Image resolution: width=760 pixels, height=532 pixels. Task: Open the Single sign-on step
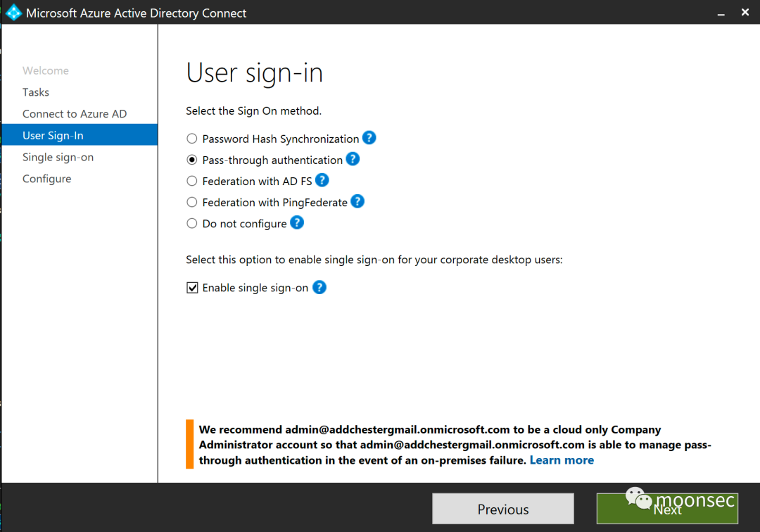point(58,158)
